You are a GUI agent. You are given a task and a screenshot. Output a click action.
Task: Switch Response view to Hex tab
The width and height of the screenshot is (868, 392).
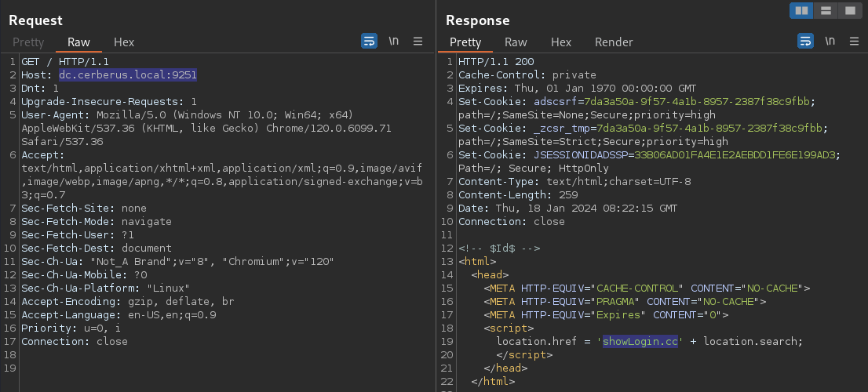[x=561, y=42]
